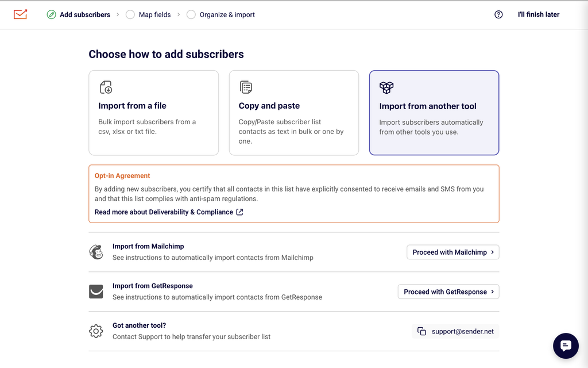This screenshot has height=368, width=588.
Task: Click the Mailchimp monkey icon
Action: point(96,252)
